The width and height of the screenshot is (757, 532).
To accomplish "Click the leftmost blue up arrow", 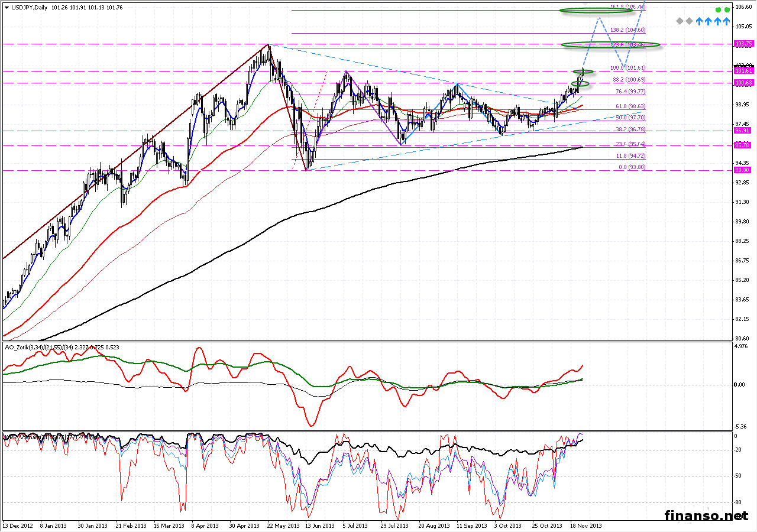I will pos(699,21).
